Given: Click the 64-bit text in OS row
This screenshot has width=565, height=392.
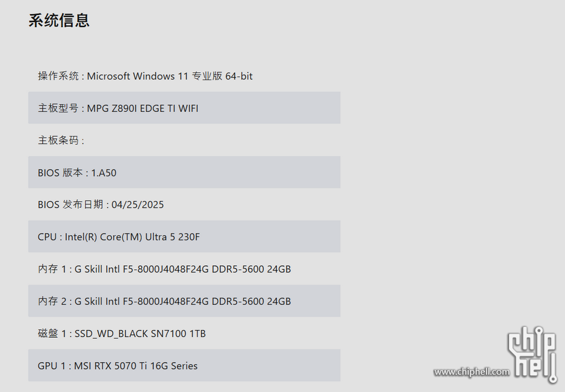Looking at the screenshot, I should (239, 76).
